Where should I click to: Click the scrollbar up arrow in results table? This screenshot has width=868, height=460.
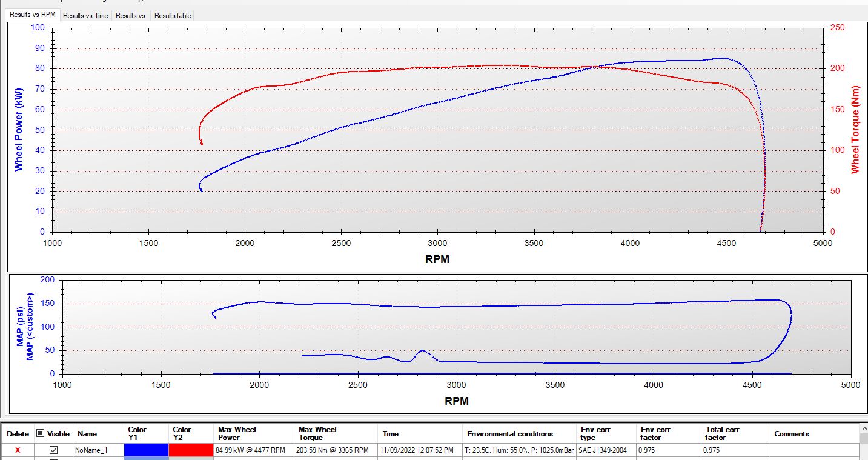[863, 429]
